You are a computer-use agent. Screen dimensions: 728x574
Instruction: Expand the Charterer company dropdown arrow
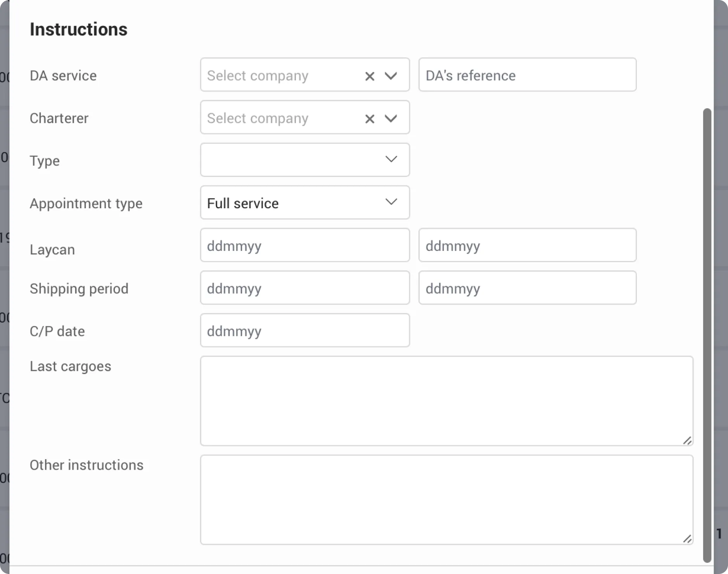[391, 118]
